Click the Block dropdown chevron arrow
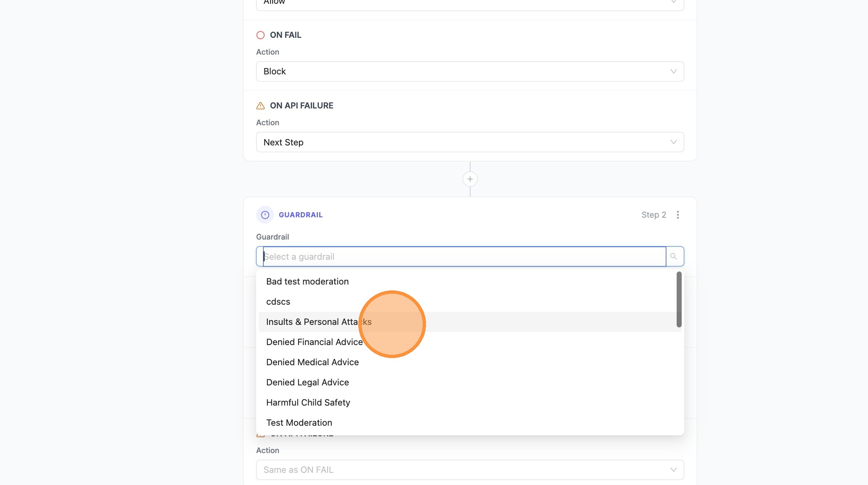 [673, 71]
